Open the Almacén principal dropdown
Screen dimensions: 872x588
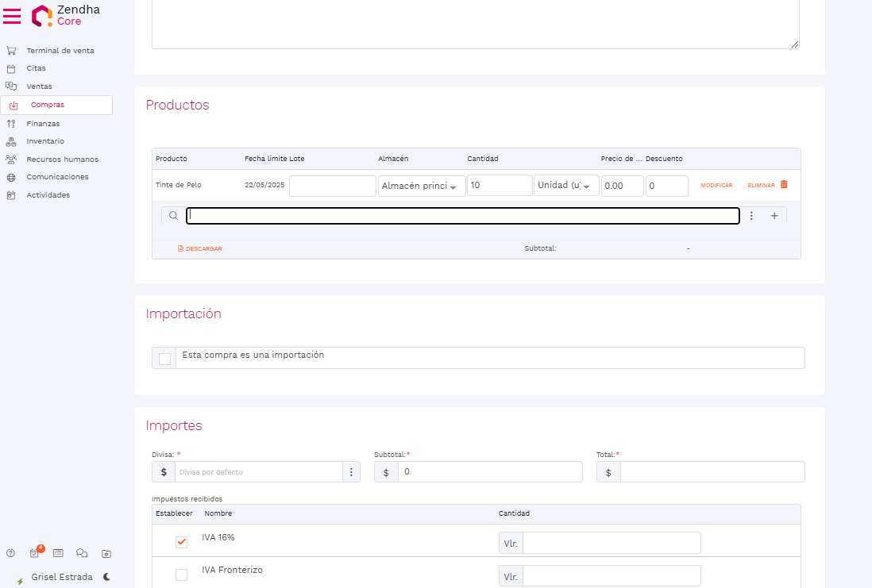coord(422,186)
